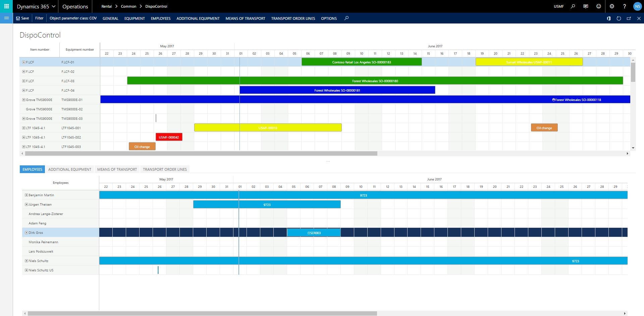This screenshot has width=644, height=316.
Task: Click Object parameter class: COV button
Action: pyautogui.click(x=73, y=18)
